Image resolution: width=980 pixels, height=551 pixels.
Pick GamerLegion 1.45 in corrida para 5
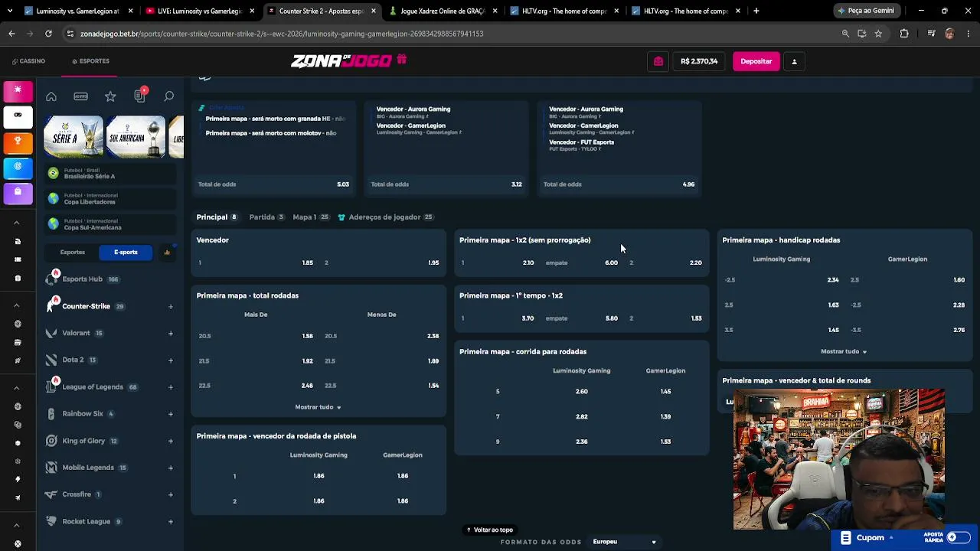(x=665, y=392)
